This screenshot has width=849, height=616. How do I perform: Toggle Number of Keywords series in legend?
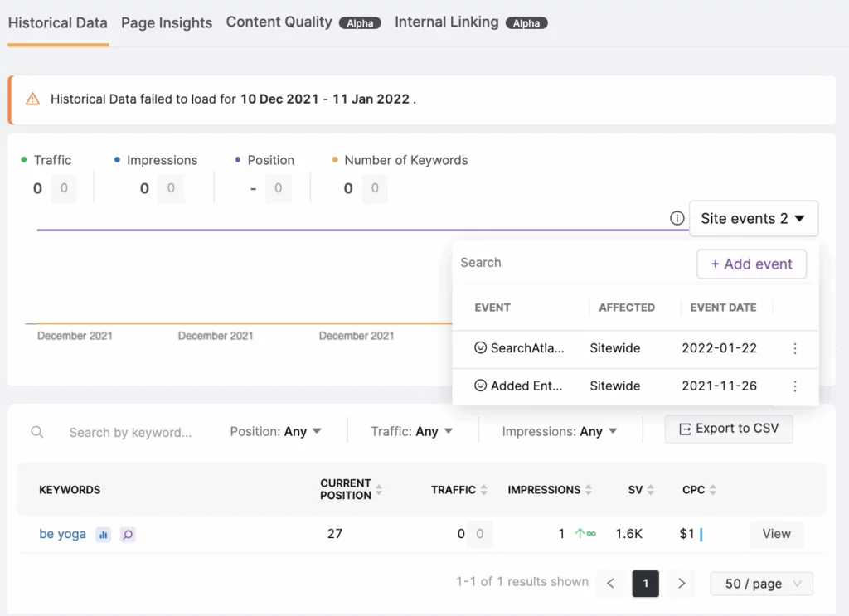pos(405,160)
